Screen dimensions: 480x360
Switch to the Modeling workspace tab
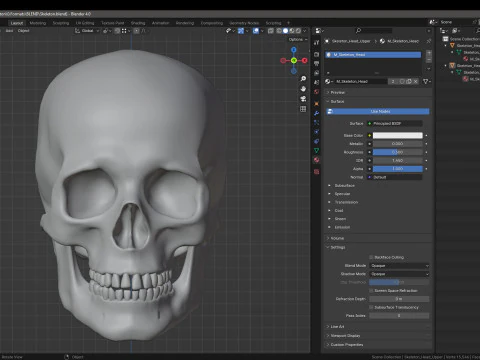38,23
